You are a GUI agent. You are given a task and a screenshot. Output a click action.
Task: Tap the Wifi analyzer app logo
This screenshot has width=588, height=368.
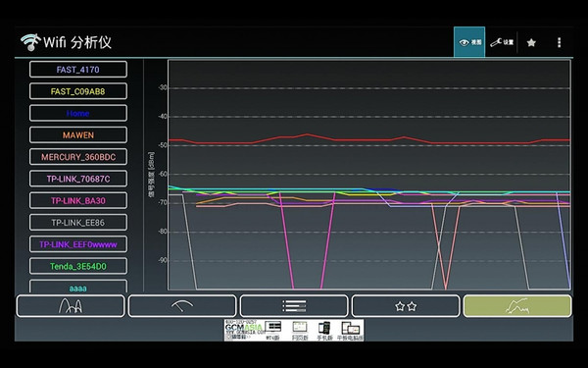30,42
